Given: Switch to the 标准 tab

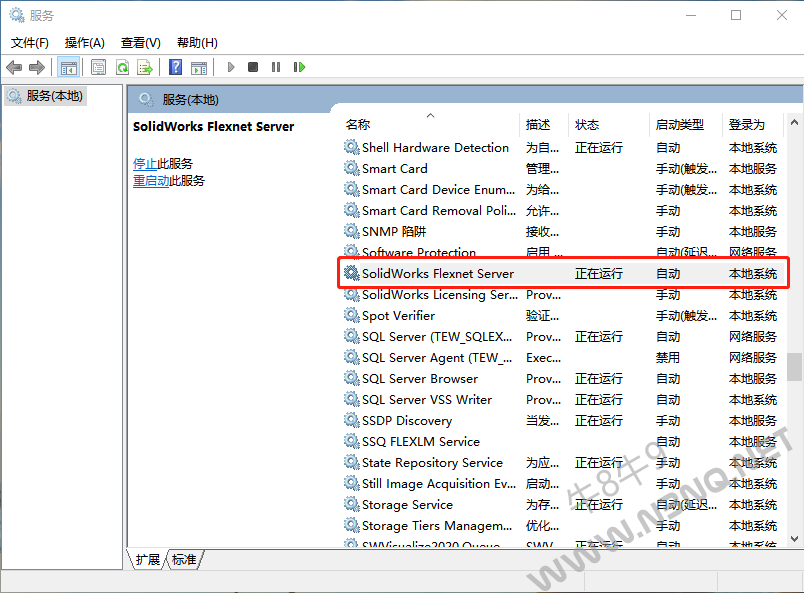Looking at the screenshot, I should [x=184, y=560].
